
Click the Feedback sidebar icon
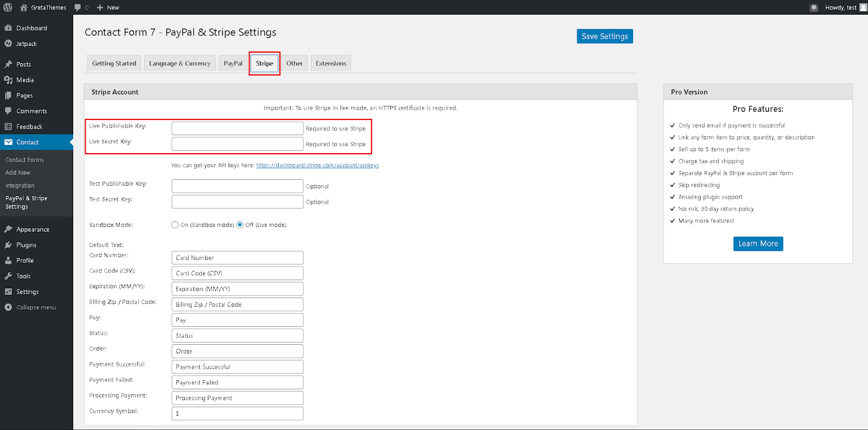click(8, 127)
